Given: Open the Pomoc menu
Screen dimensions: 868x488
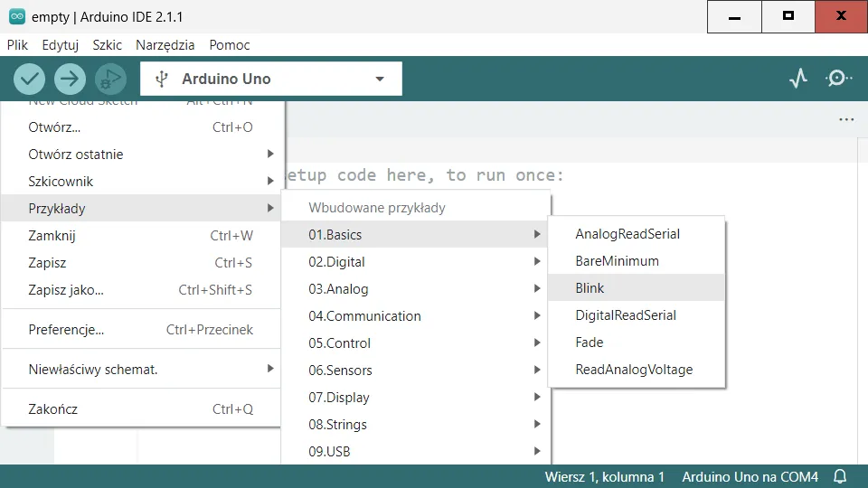Looking at the screenshot, I should [229, 45].
